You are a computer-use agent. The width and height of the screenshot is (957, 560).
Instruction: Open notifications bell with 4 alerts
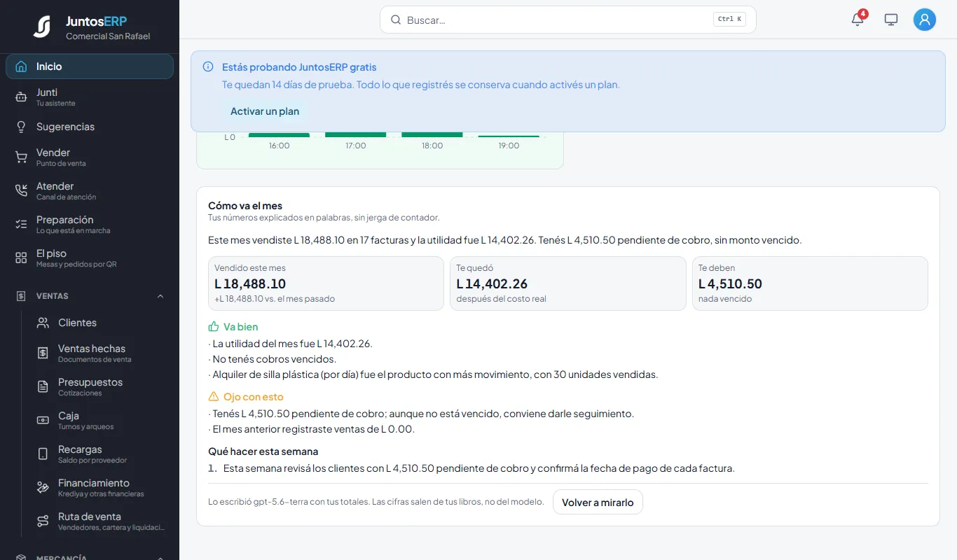[x=858, y=20]
